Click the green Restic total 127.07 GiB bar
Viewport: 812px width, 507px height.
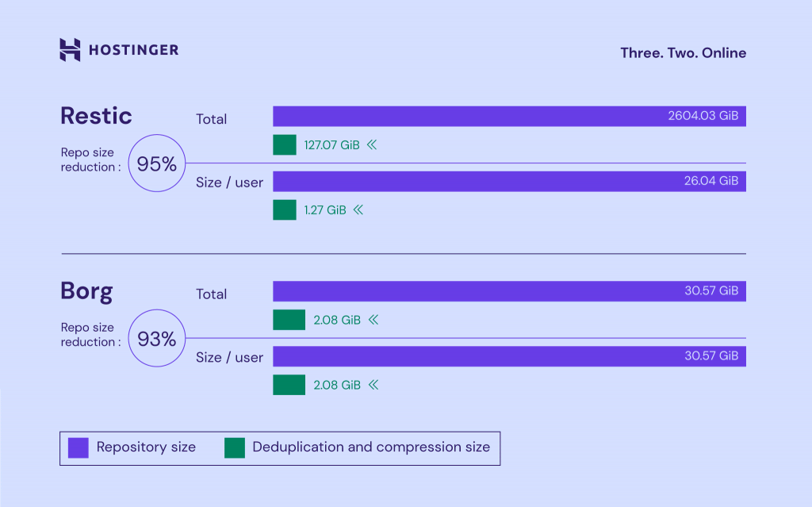[285, 145]
